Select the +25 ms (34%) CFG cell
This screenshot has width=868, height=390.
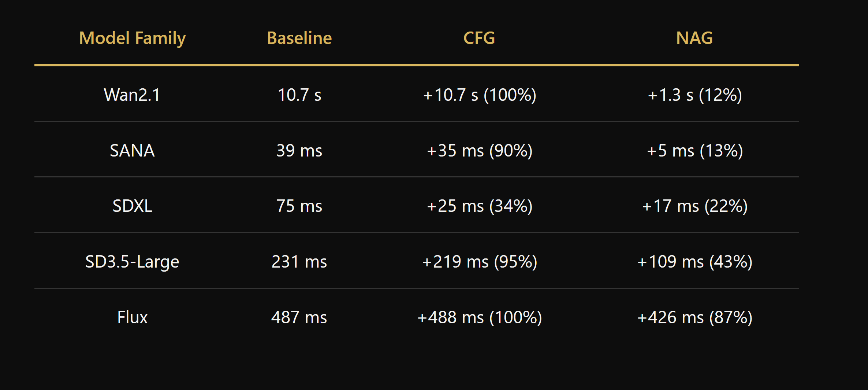480,206
